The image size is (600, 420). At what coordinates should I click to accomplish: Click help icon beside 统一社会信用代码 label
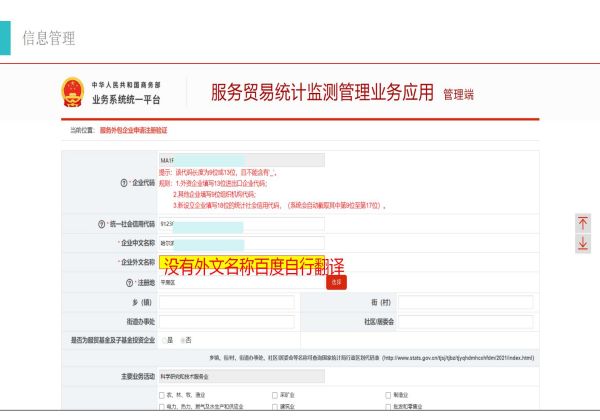click(x=101, y=224)
